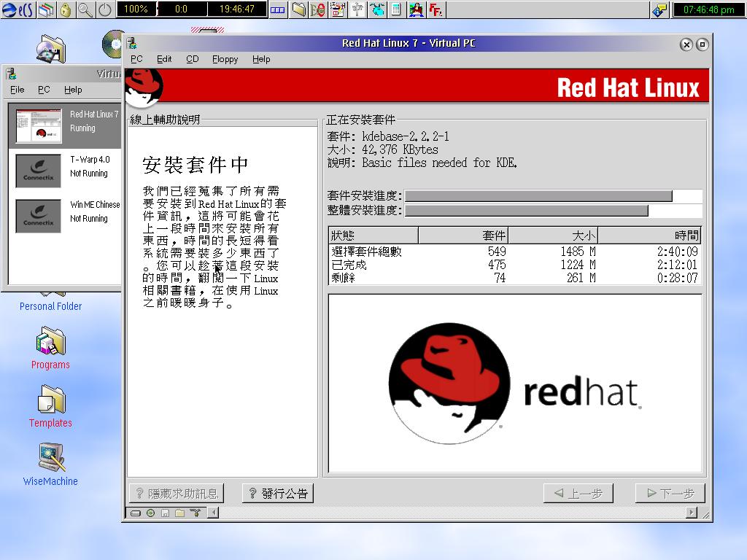Click the hide help button
Viewport: 747px width, 560px height.
coord(177,494)
